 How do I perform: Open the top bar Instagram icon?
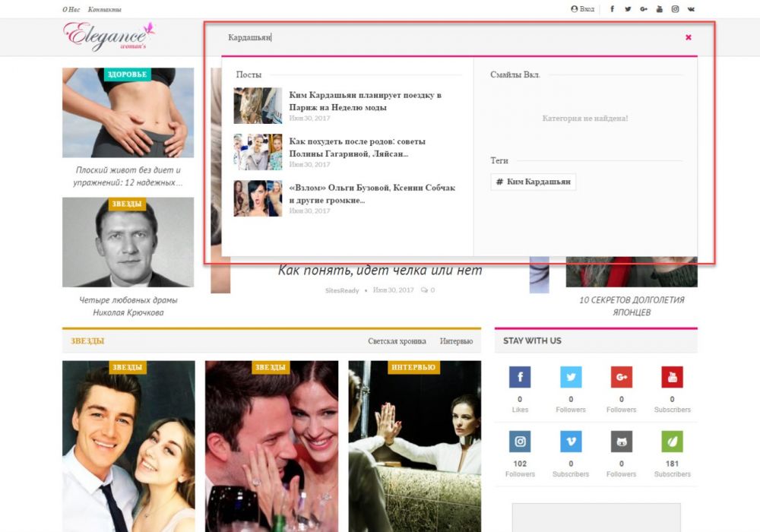point(675,9)
